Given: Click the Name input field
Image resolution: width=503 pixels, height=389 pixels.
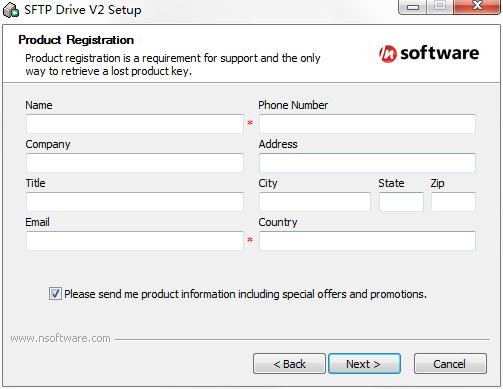Looking at the screenshot, I should 135,124.
